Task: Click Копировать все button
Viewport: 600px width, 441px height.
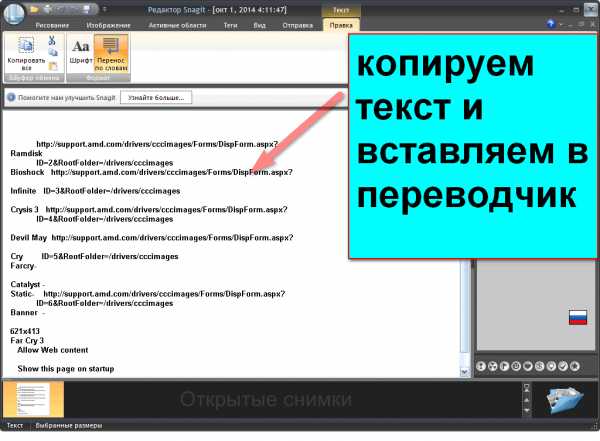Action: [x=26, y=53]
